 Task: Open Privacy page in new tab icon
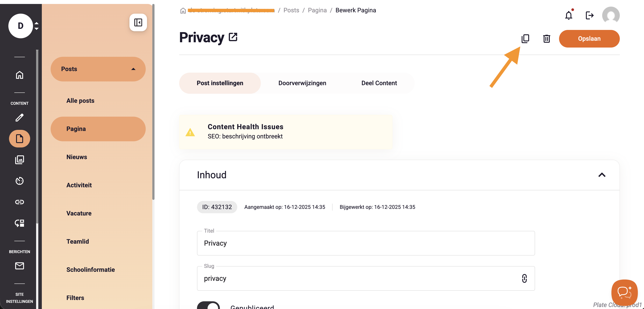[233, 37]
